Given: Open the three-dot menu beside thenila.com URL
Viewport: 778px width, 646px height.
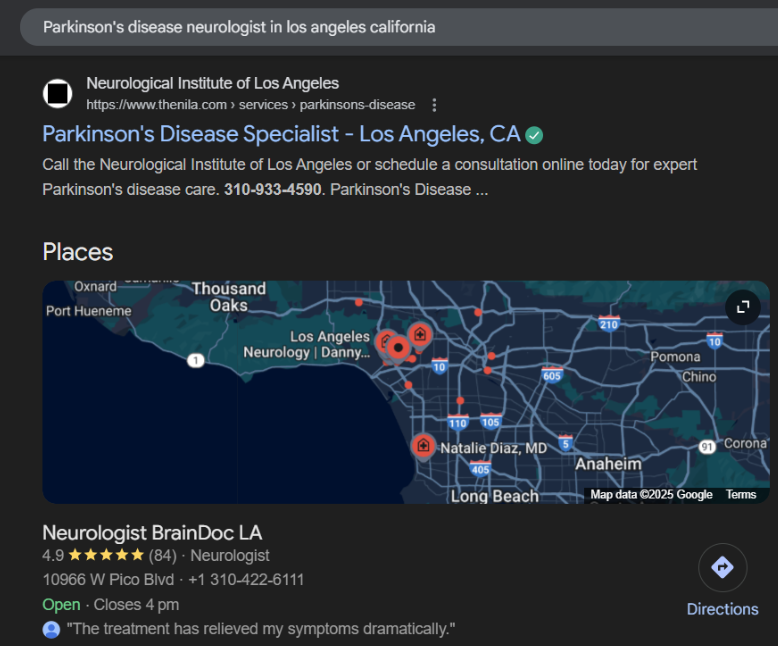Looking at the screenshot, I should (434, 105).
